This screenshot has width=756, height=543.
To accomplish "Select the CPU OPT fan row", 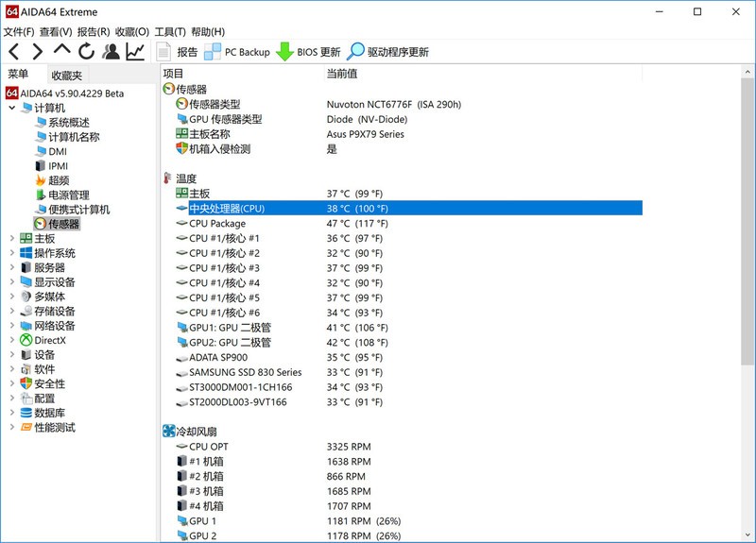I will [x=409, y=446].
